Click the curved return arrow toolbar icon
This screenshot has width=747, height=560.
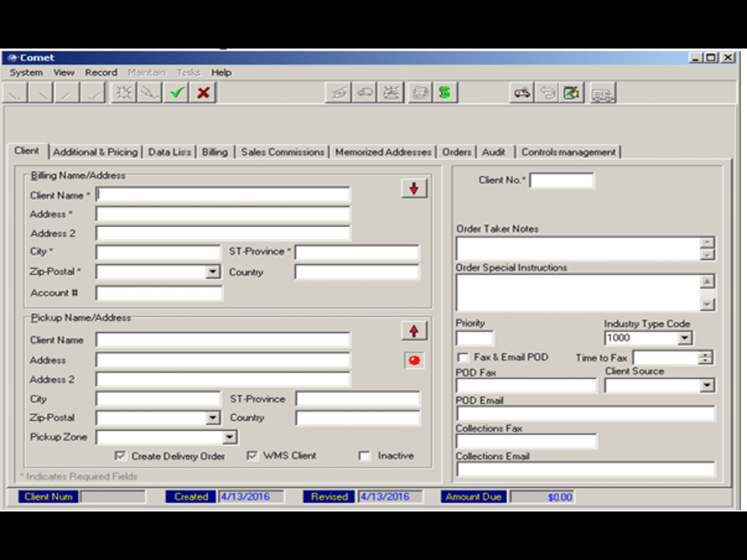(x=547, y=93)
